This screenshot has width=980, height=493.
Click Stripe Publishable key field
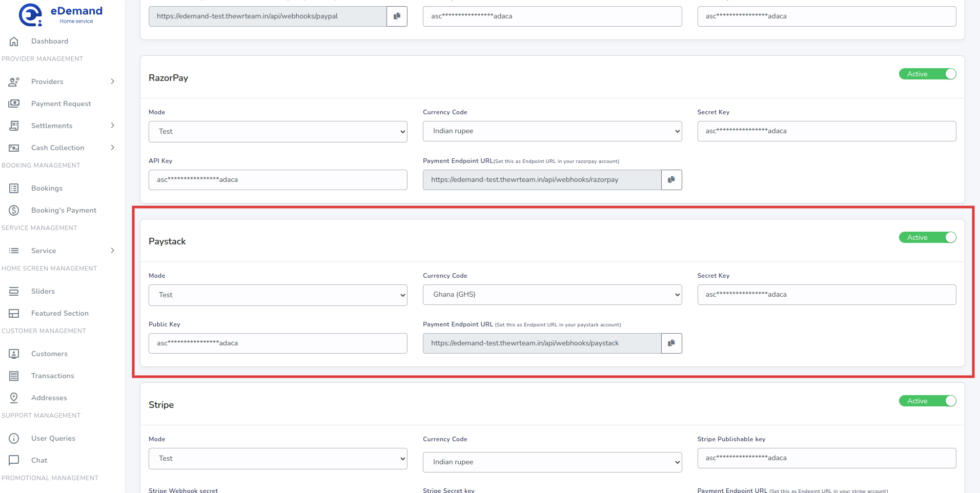click(826, 458)
